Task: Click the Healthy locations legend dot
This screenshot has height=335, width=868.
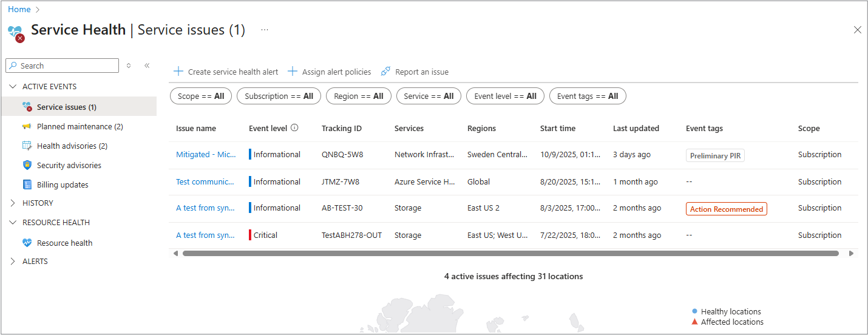Action: (x=694, y=311)
